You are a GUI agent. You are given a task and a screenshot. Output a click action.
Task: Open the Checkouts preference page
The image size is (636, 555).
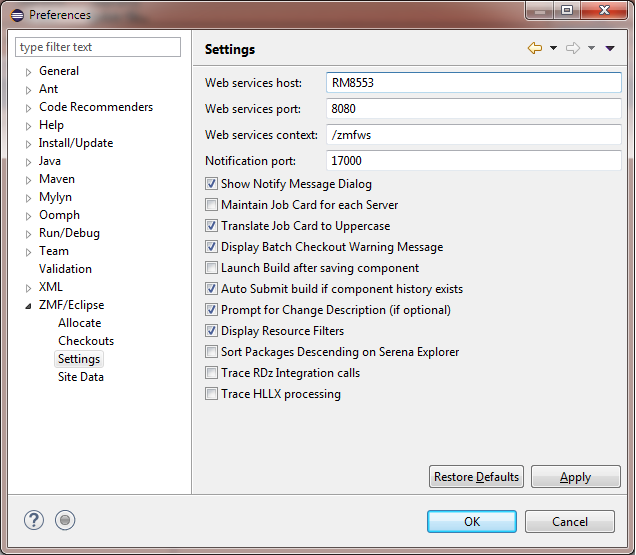click(86, 341)
